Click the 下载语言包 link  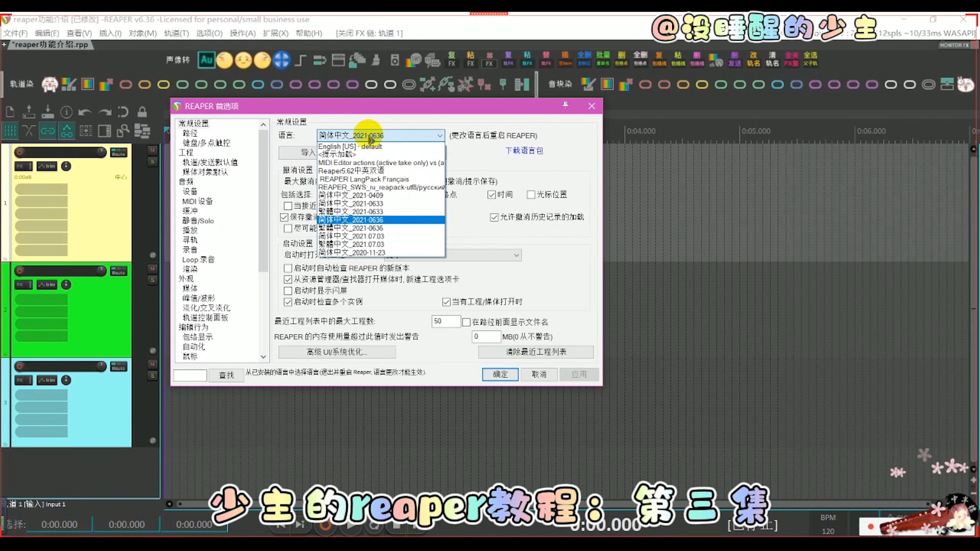524,151
